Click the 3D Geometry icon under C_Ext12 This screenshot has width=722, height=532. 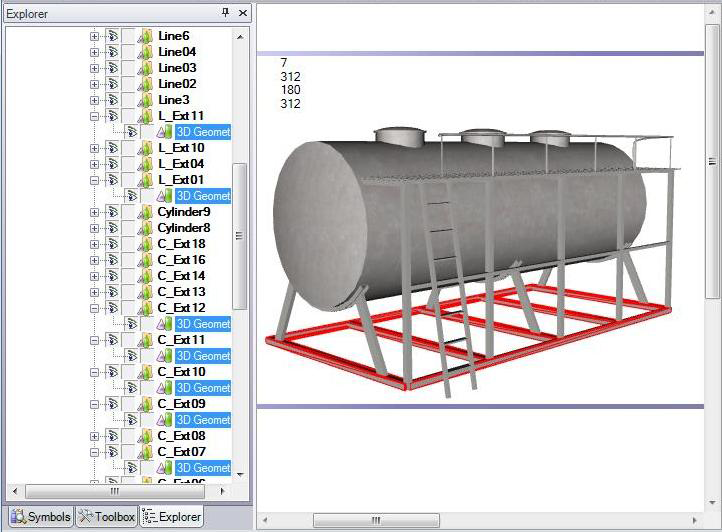point(165,324)
